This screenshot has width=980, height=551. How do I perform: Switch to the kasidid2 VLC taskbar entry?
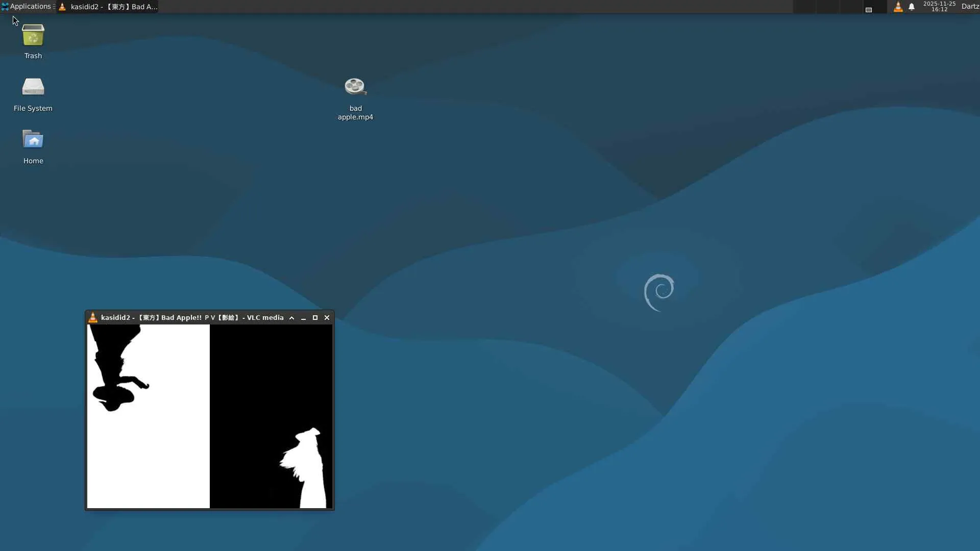click(108, 7)
